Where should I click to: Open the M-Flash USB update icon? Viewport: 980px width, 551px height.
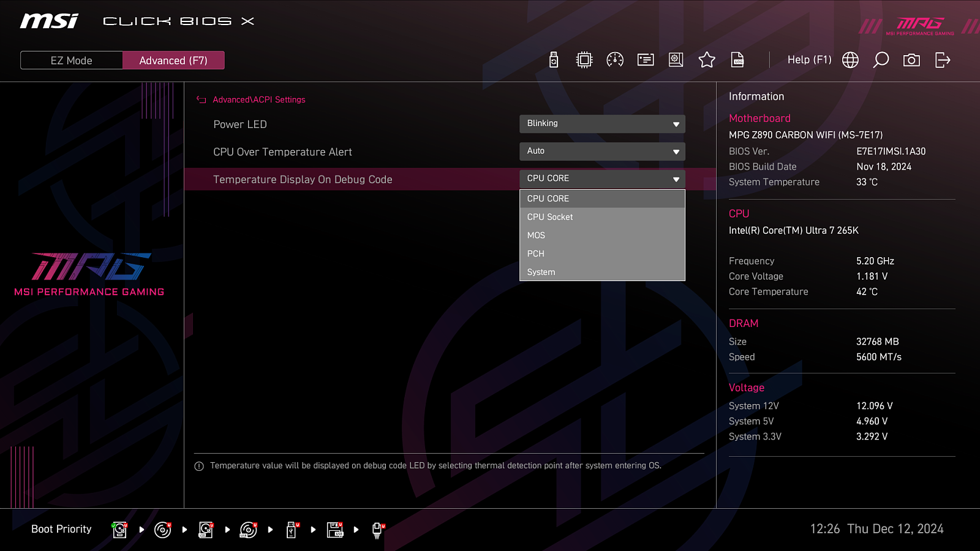554,60
